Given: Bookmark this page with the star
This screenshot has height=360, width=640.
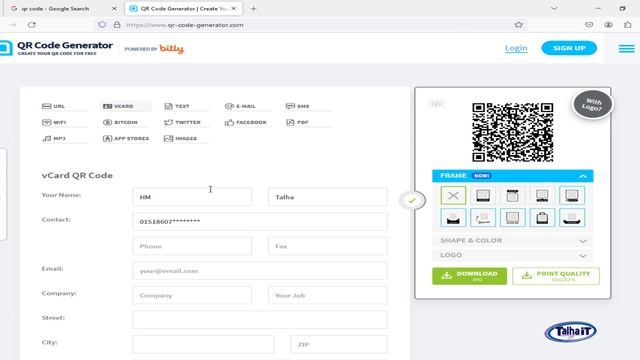Looking at the screenshot, I should tap(518, 25).
